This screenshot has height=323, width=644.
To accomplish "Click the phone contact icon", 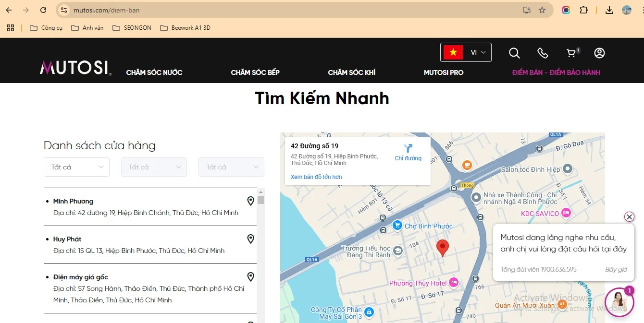I will click(x=543, y=53).
